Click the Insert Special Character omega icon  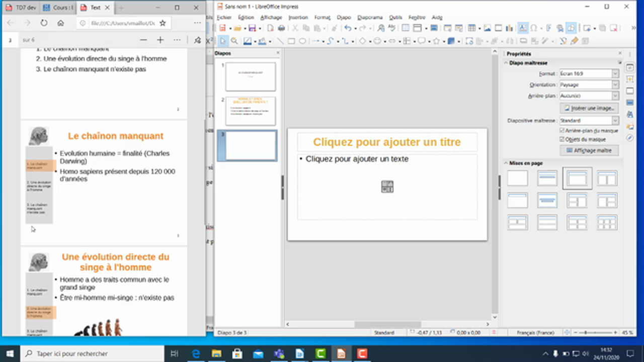(533, 28)
